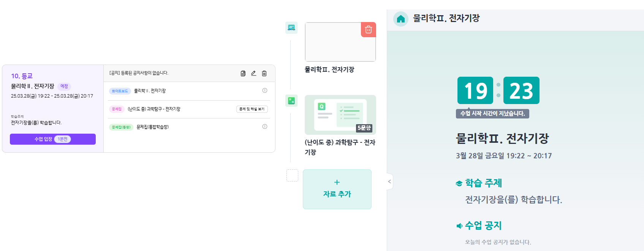The width and height of the screenshot is (644, 251).
Task: Click the info icon on 화이트보드 row
Action: (265, 90)
